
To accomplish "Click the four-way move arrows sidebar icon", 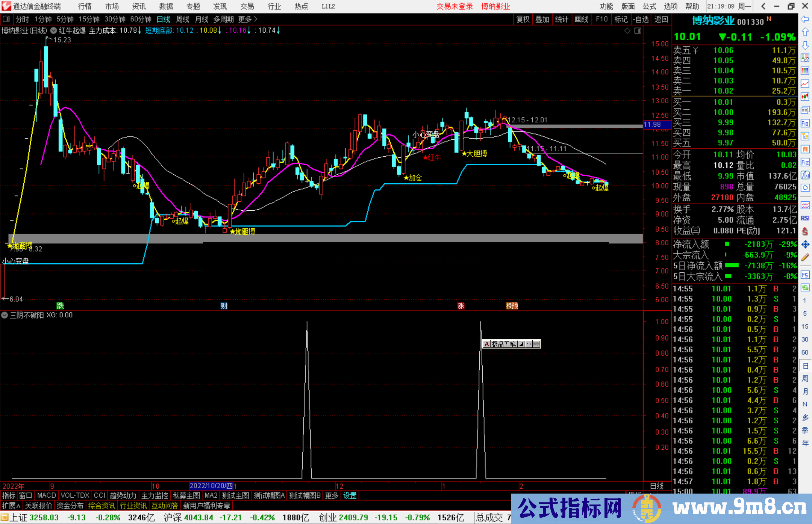I will pyautogui.click(x=805, y=245).
